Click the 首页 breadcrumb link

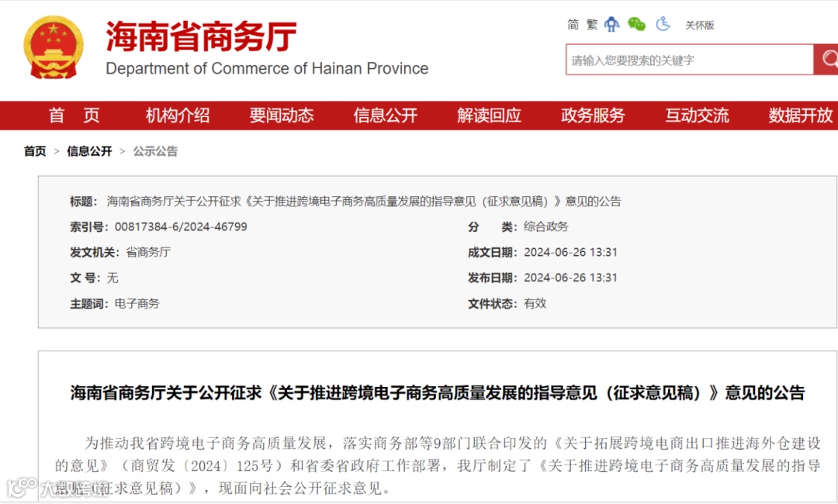click(x=35, y=151)
